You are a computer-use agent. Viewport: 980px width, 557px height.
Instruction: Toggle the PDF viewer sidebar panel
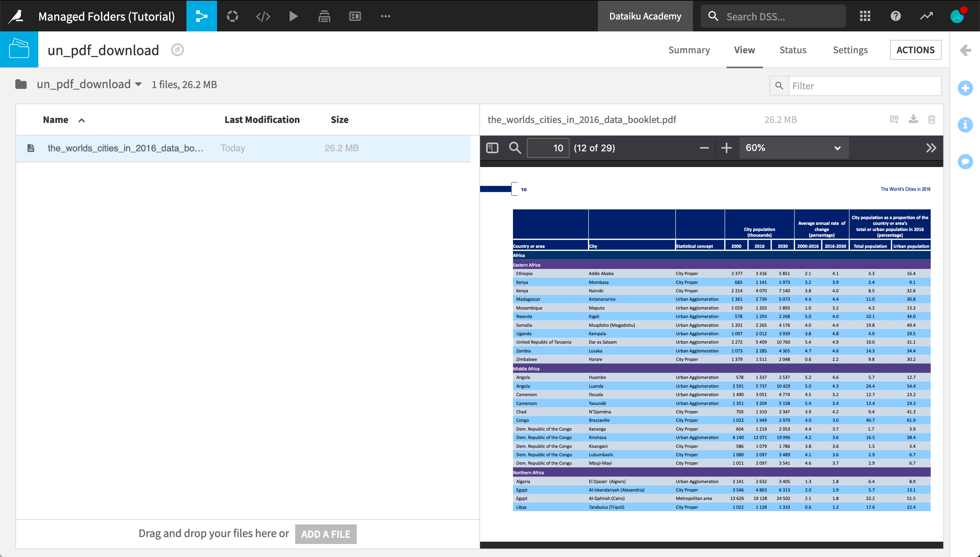[x=493, y=148]
